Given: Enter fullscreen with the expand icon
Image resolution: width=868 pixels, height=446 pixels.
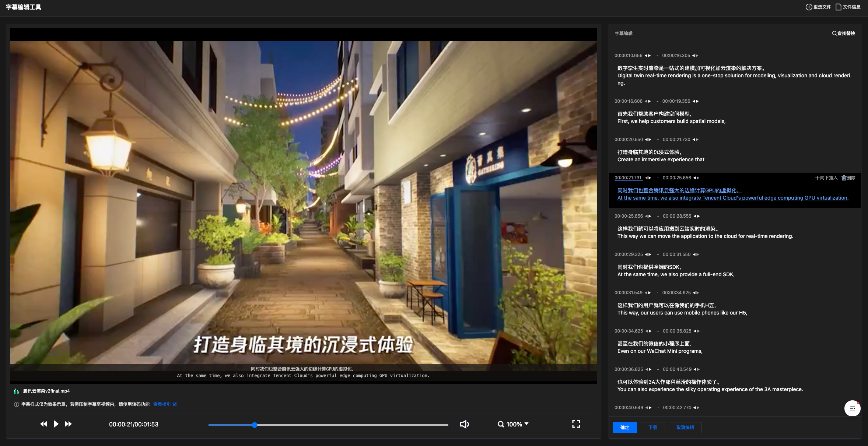Looking at the screenshot, I should click(576, 424).
